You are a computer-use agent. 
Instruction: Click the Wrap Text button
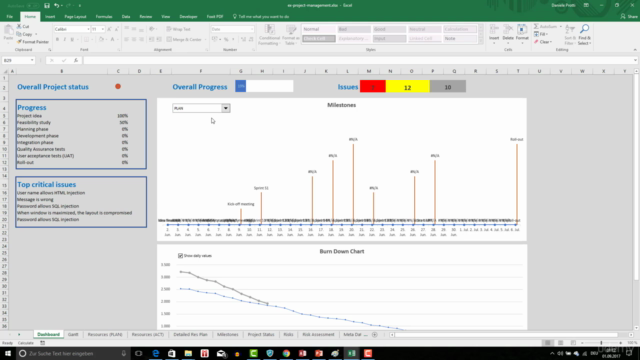(x=178, y=29)
